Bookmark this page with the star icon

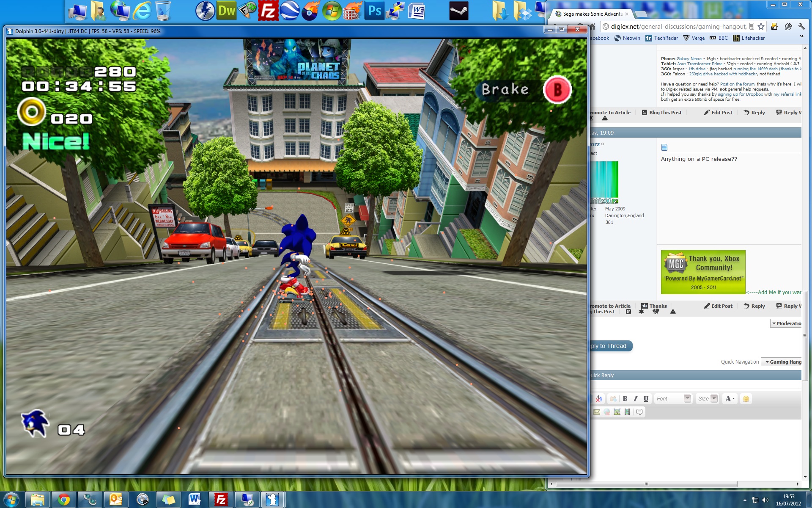[x=761, y=26]
